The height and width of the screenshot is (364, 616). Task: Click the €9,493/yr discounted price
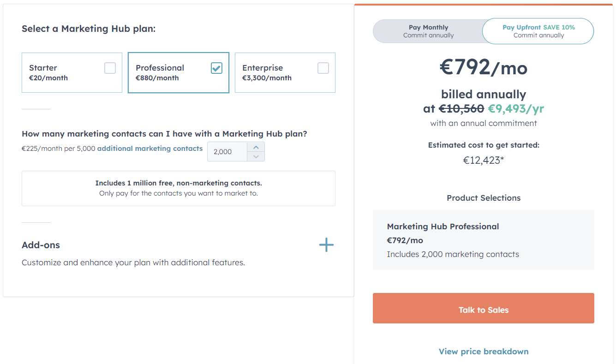[516, 108]
